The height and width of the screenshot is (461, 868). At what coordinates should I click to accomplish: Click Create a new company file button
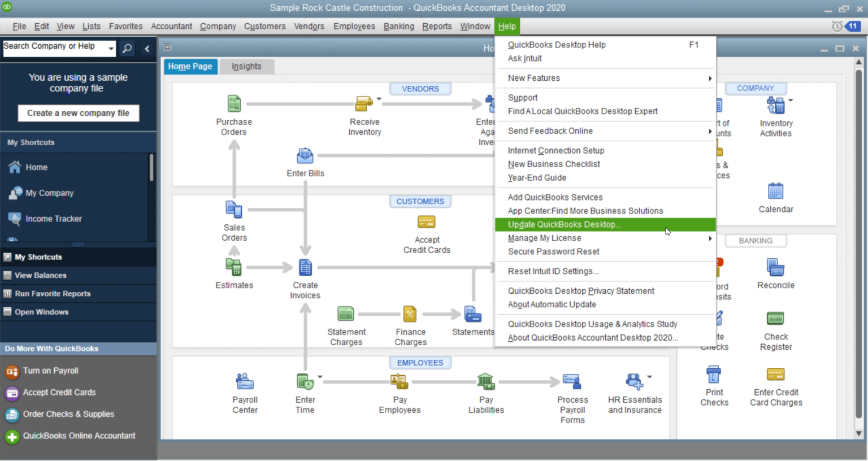(78, 113)
